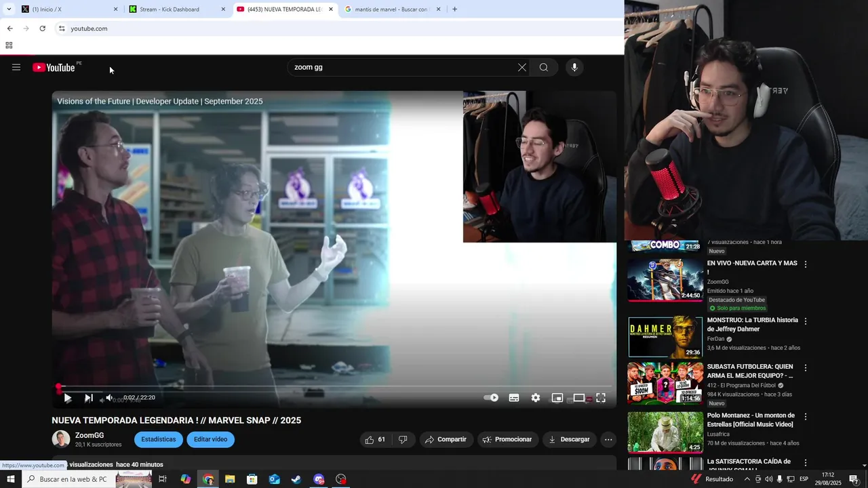
Task: Share the video via Compartir
Action: (446, 439)
